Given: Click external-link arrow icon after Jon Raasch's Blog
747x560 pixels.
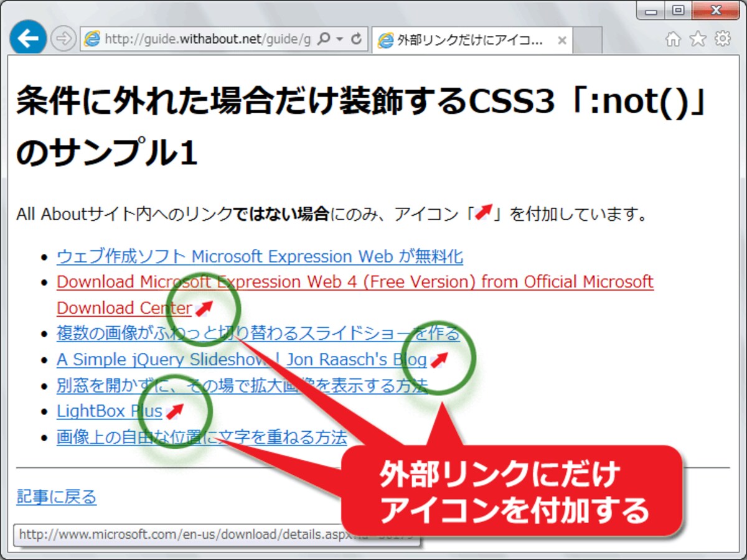Looking at the screenshot, I should point(439,360).
